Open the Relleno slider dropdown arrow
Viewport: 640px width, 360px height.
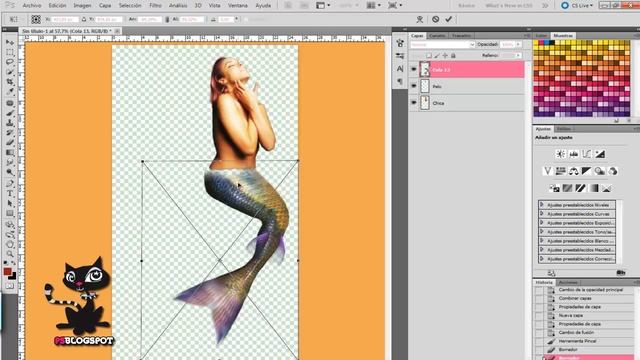tap(518, 56)
